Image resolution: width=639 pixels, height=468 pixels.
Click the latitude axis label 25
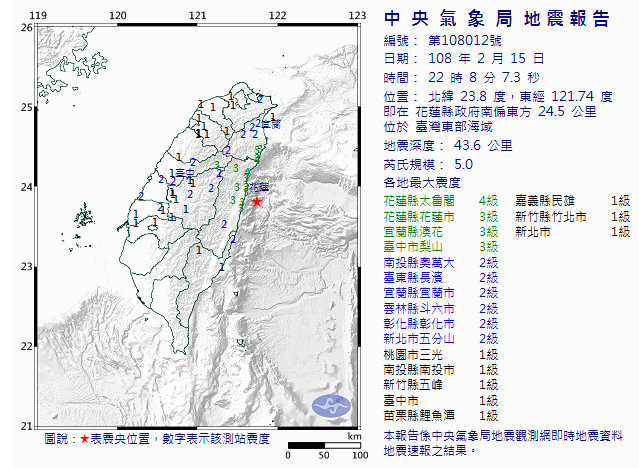coord(26,107)
